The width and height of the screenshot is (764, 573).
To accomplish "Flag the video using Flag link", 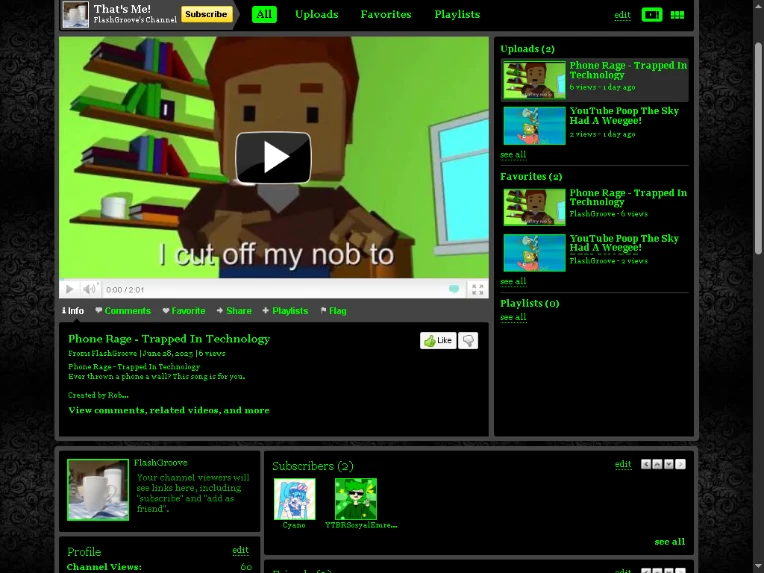I will pos(333,311).
